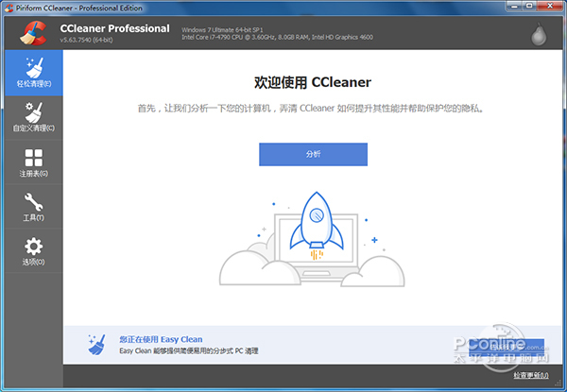
Task: Click the blue Easy Clean banner button
Action: coord(507,348)
